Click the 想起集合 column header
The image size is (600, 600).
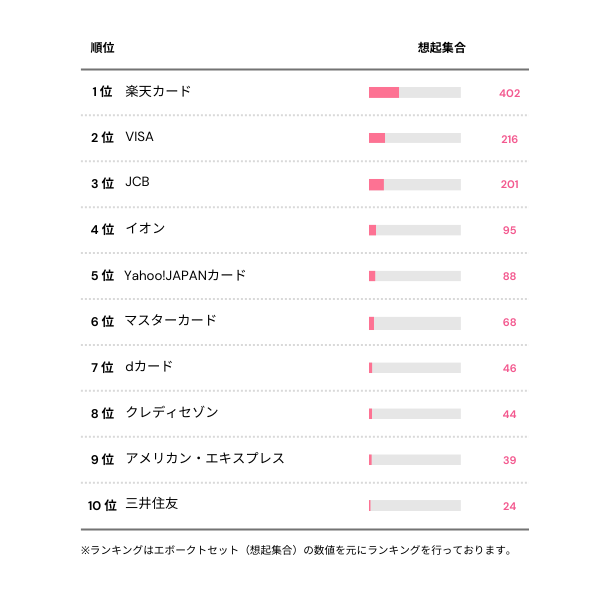pyautogui.click(x=442, y=48)
